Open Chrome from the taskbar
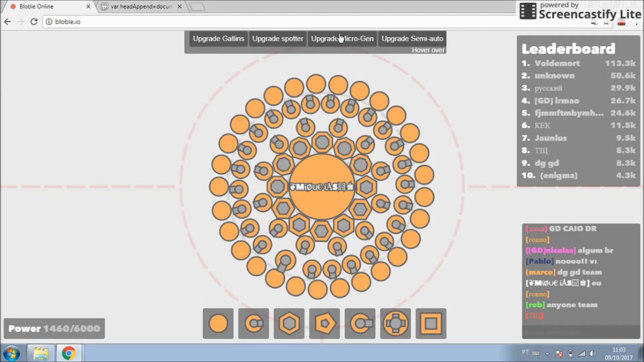Image resolution: width=644 pixels, height=362 pixels. tap(68, 353)
